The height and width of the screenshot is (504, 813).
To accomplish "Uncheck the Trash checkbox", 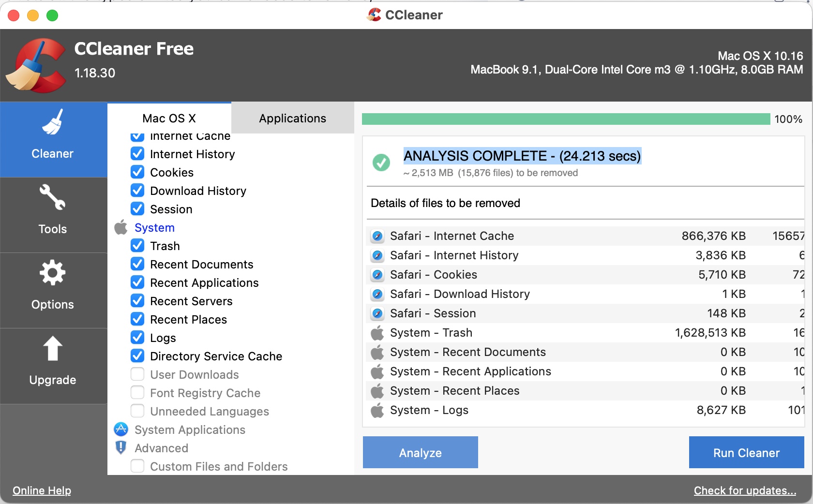I will [137, 246].
